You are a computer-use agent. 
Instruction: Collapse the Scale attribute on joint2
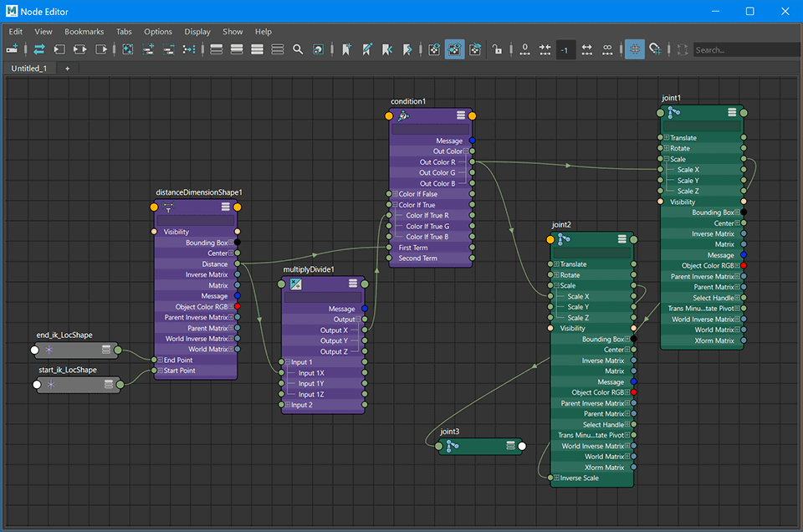pos(556,286)
